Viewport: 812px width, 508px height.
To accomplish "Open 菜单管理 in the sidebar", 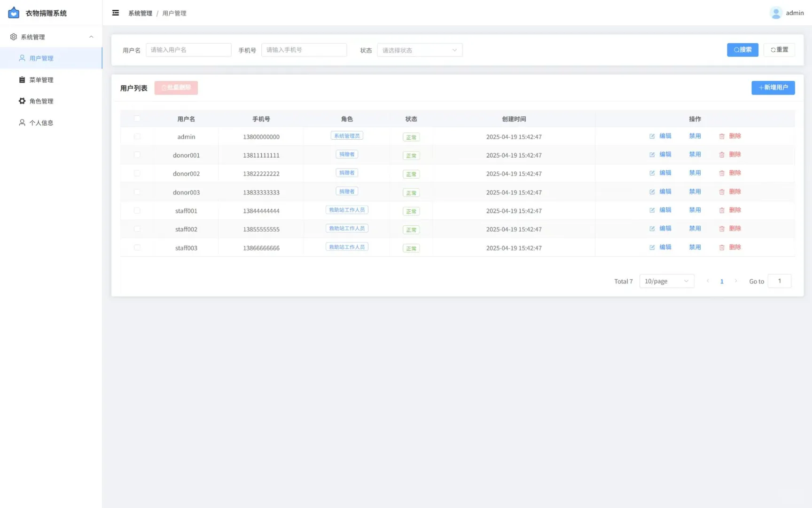I will pos(51,79).
